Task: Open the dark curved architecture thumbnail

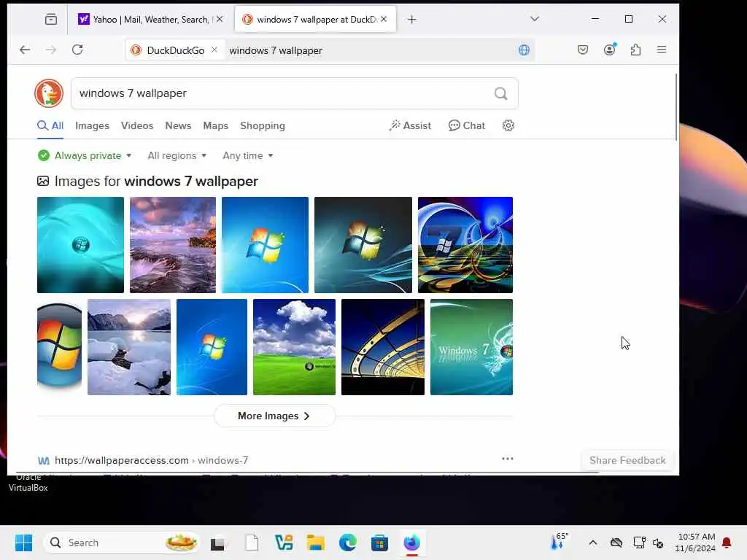Action: (382, 346)
